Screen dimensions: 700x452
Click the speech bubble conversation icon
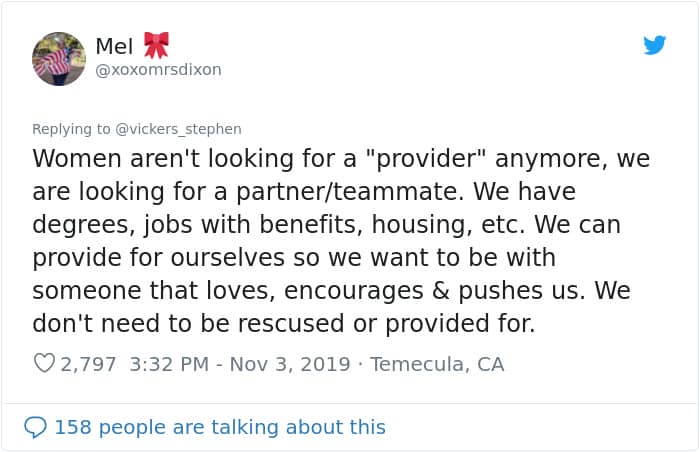pos(35,427)
